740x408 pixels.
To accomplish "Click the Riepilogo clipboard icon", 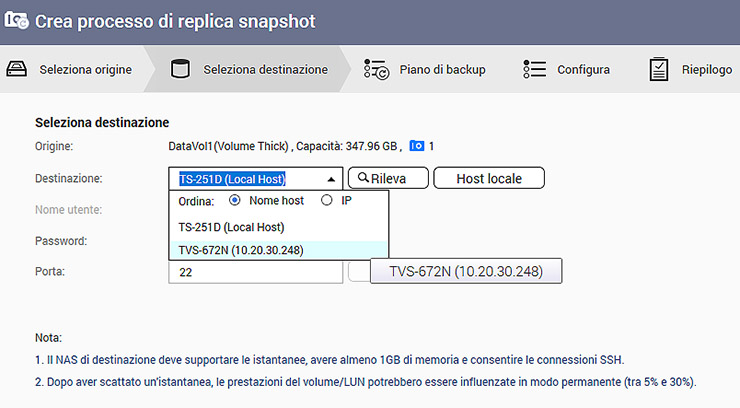I will click(659, 70).
